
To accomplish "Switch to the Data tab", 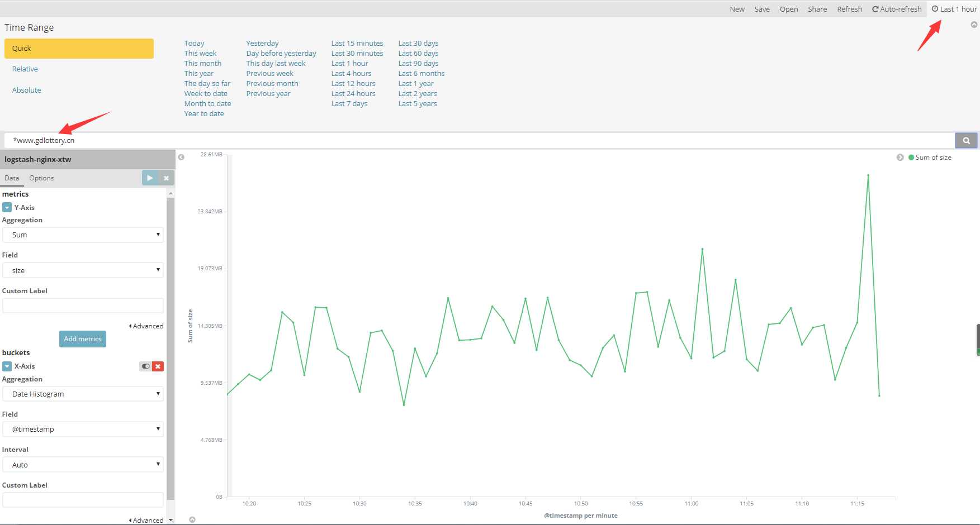I will (12, 178).
